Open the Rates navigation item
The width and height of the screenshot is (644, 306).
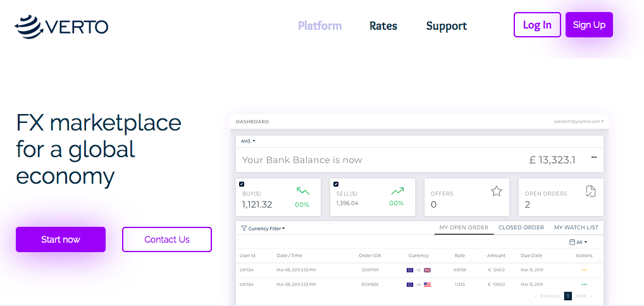pos(383,26)
